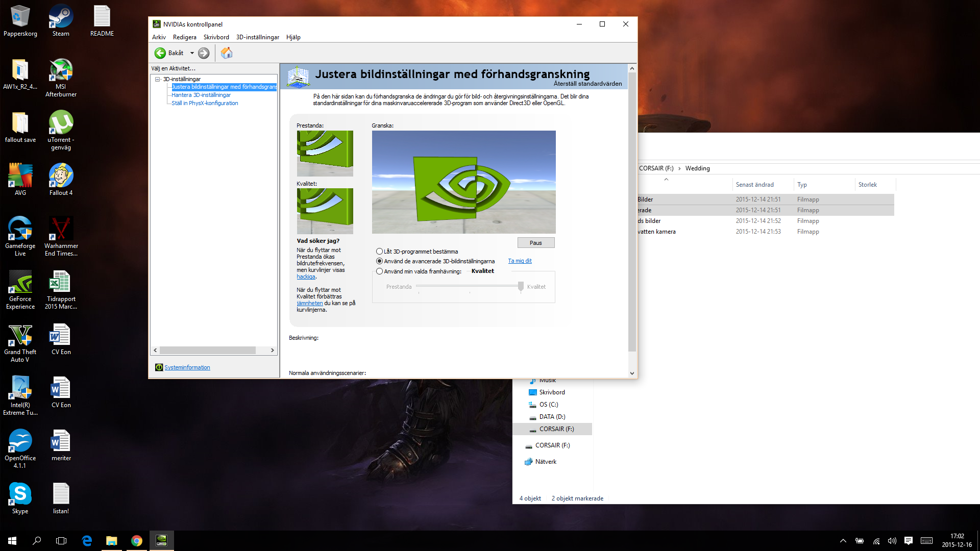This screenshot has height=551, width=980.
Task: Click Återställ standardvärden link
Action: point(587,84)
